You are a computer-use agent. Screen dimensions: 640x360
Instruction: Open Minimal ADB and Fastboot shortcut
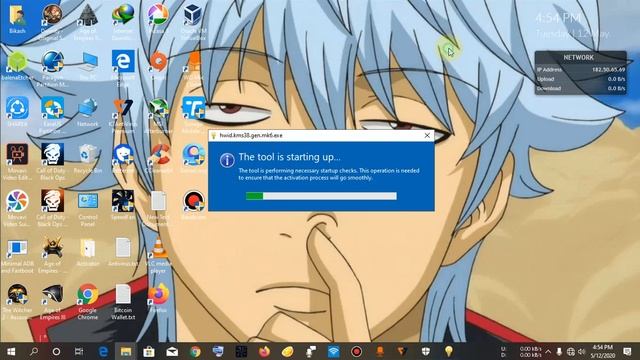[17, 255]
